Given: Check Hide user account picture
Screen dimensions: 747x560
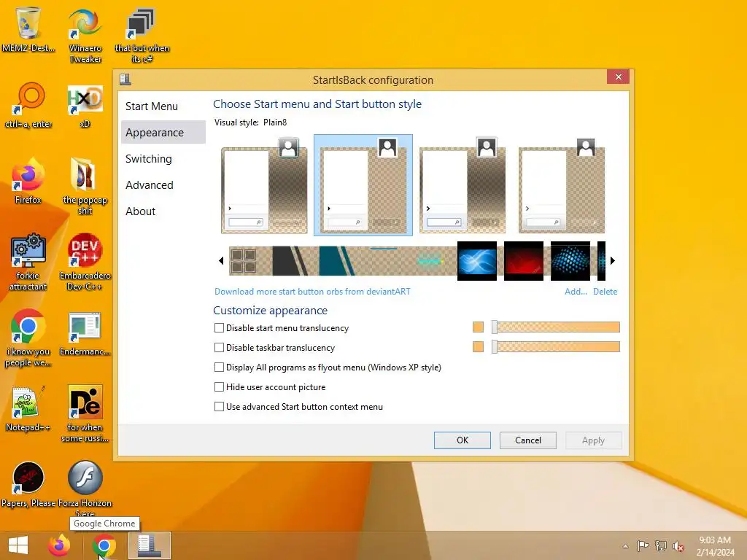Looking at the screenshot, I should coord(219,386).
